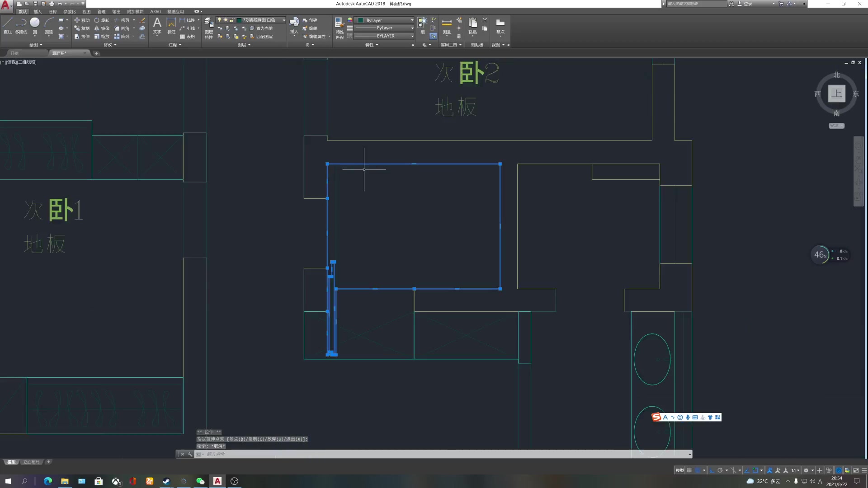Activate the 镜像 (Mirror) command
868x488 pixels.
(102, 28)
